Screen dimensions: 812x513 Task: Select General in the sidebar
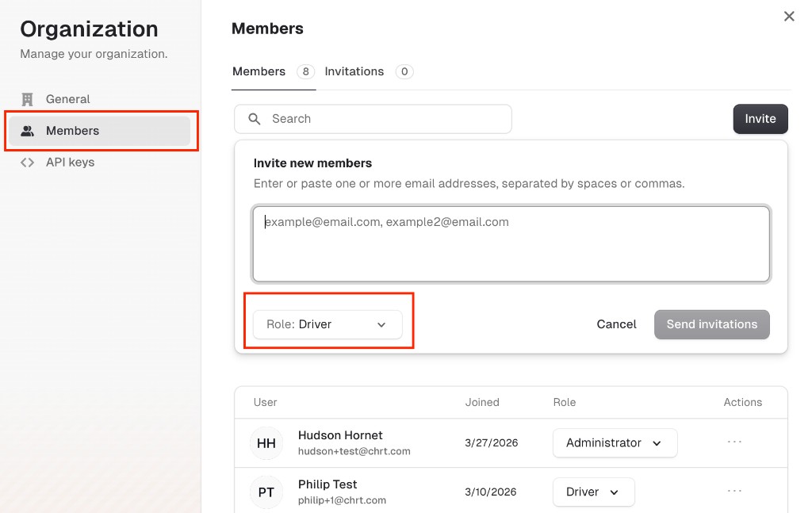click(x=67, y=98)
